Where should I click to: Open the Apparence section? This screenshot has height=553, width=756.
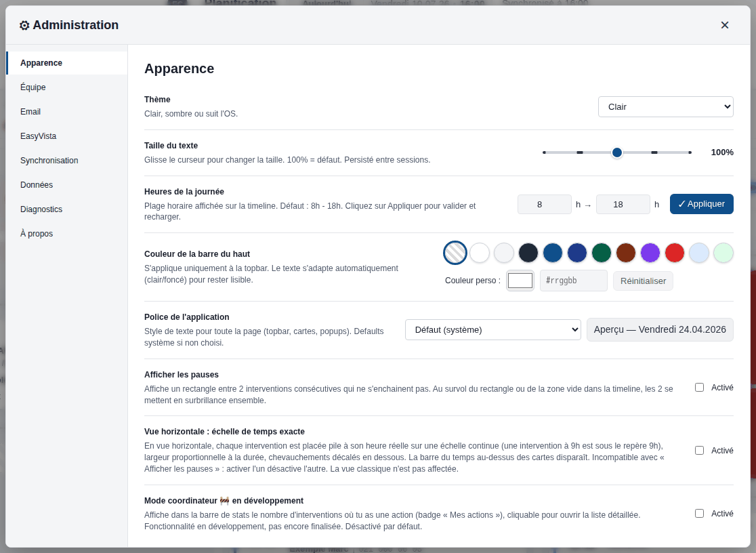[x=67, y=63]
